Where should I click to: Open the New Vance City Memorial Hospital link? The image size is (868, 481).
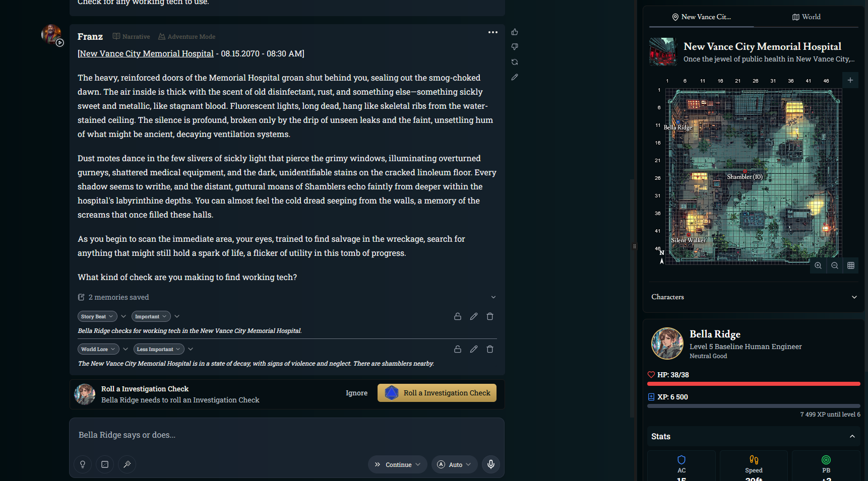146,53
